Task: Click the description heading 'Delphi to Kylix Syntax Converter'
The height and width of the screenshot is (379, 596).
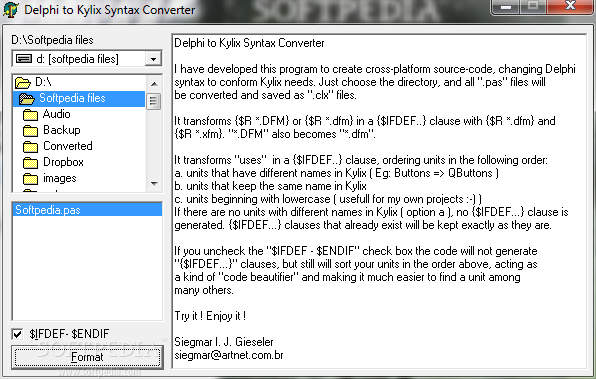Action: (x=249, y=43)
